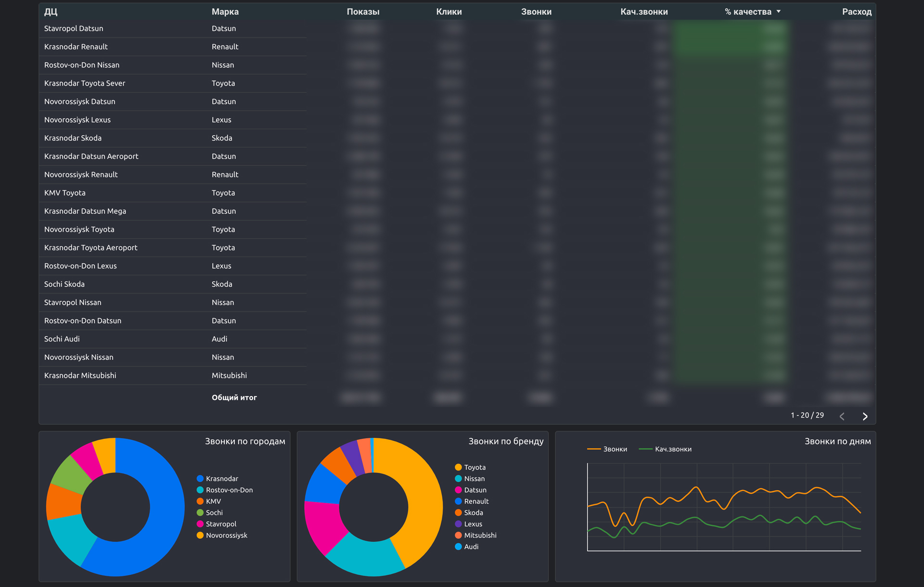Select Rostov-on-Don Lexus row name
This screenshot has height=587, width=924.
click(x=80, y=266)
